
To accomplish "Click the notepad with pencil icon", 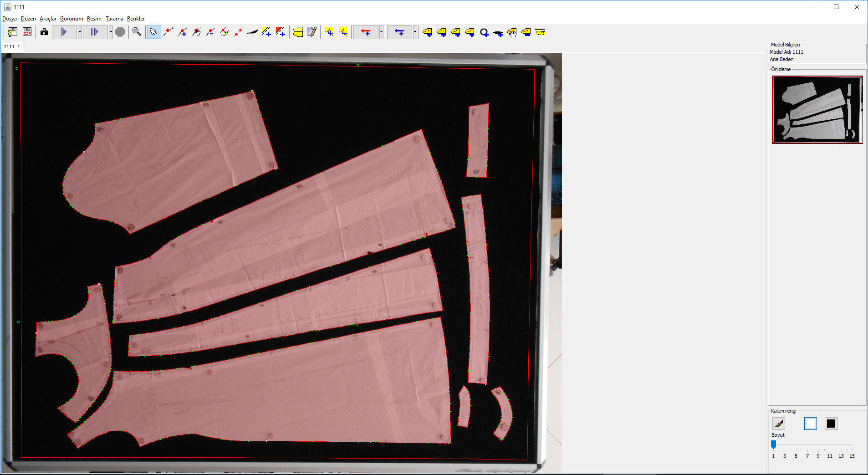I will click(x=312, y=32).
